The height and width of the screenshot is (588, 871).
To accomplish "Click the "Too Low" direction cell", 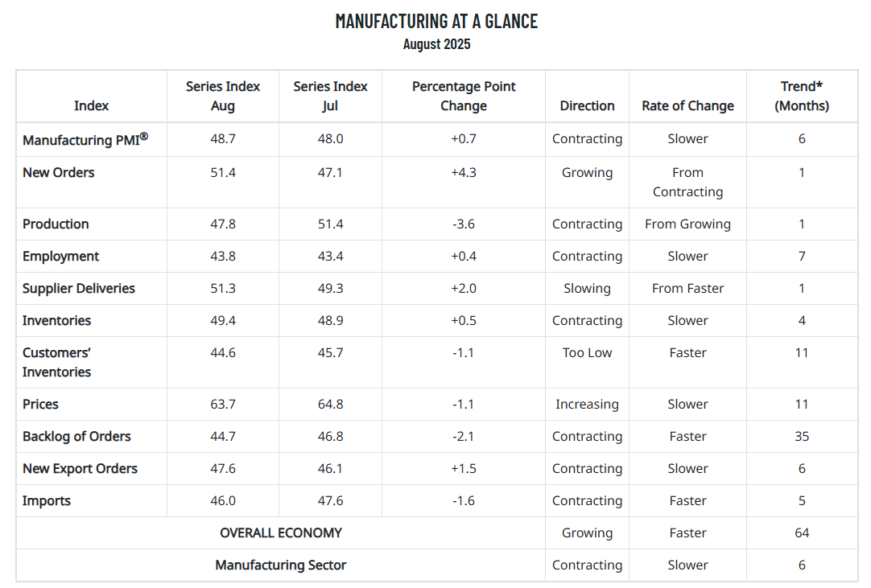I will 587,352.
